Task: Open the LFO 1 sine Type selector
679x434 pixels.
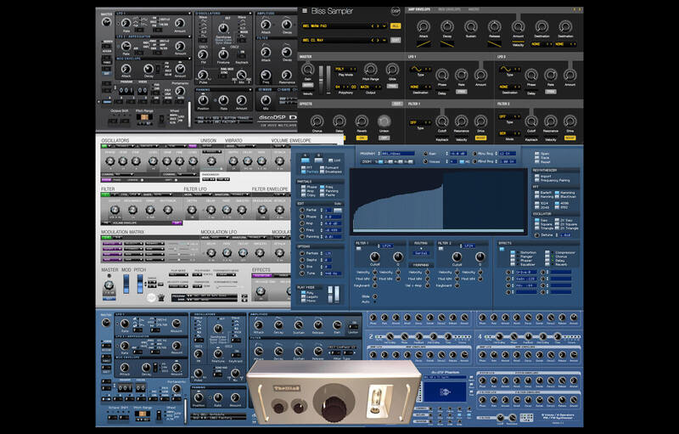Action: 420,69
